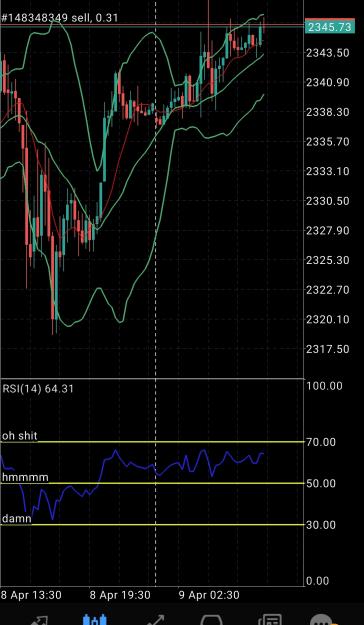Tap the 2325.30 price axis label
Viewport: 364px width, 625px height.
point(328,260)
